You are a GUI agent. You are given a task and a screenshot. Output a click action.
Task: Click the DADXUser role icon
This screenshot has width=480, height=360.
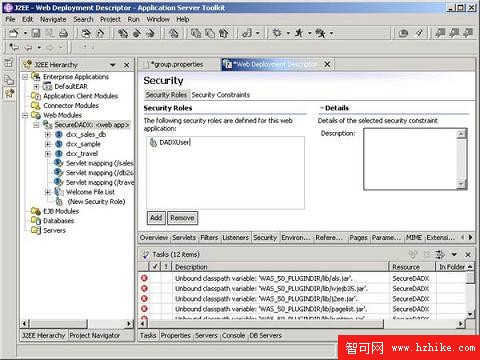click(x=153, y=142)
